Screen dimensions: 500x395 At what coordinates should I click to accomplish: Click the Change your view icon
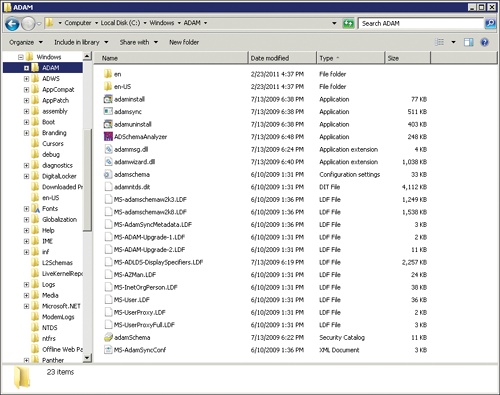pos(440,42)
